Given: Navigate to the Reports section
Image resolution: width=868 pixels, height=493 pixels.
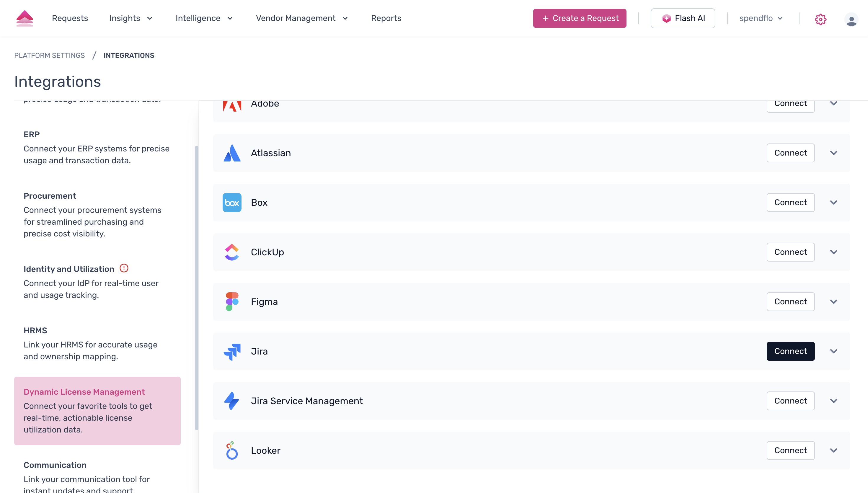Looking at the screenshot, I should (x=386, y=18).
